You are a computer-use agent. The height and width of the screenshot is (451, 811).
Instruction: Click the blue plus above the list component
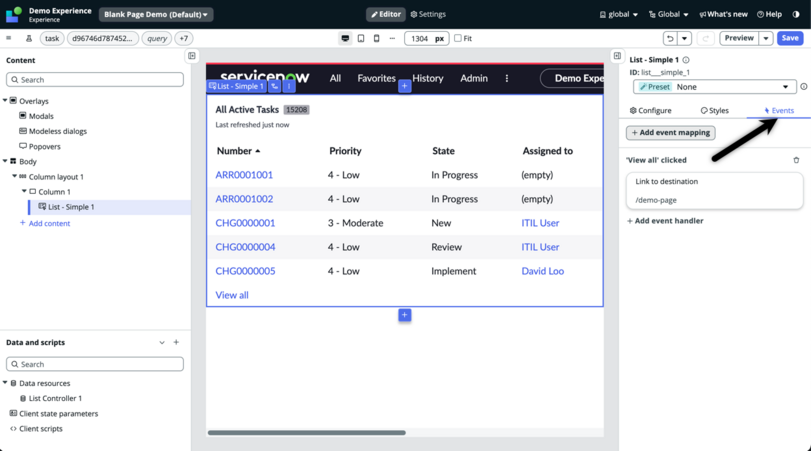pos(404,86)
